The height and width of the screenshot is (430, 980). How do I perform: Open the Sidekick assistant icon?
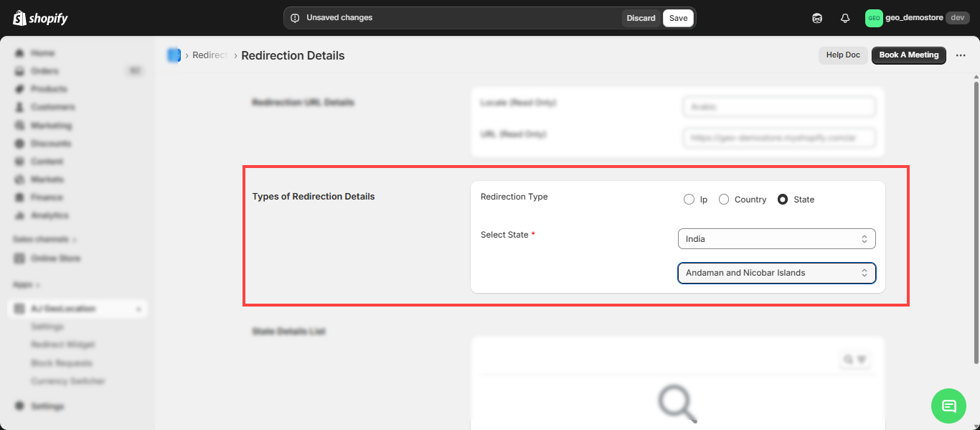pyautogui.click(x=817, y=18)
